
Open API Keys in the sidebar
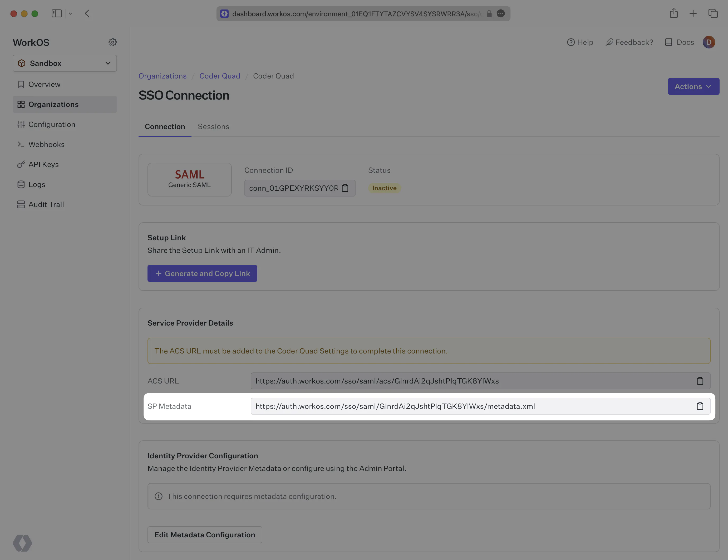(65, 164)
